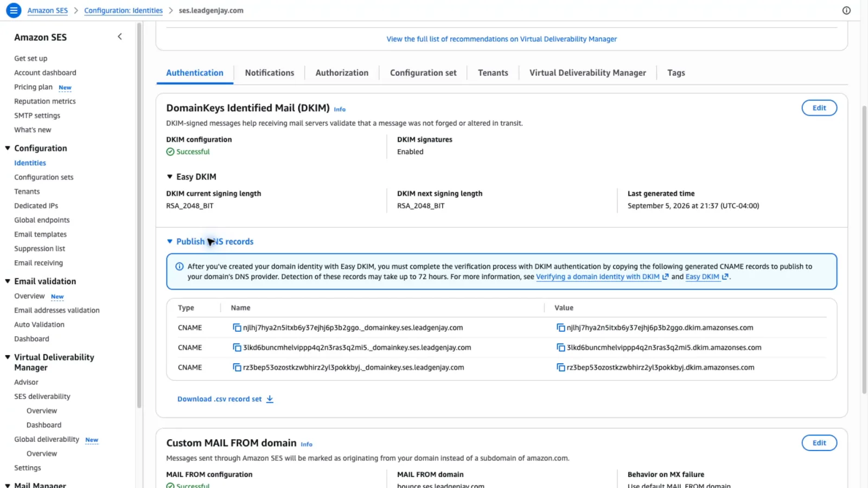
Task: Open the hamburger navigation menu icon
Action: pos(14,10)
